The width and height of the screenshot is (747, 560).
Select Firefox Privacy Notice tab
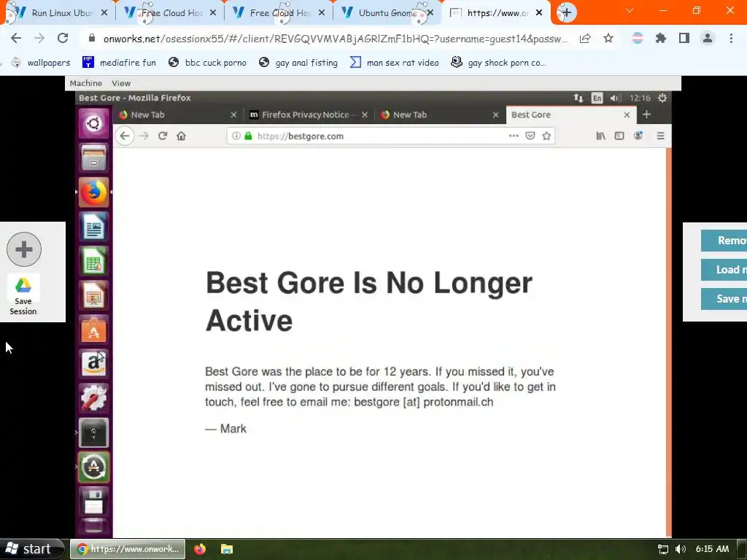[305, 114]
